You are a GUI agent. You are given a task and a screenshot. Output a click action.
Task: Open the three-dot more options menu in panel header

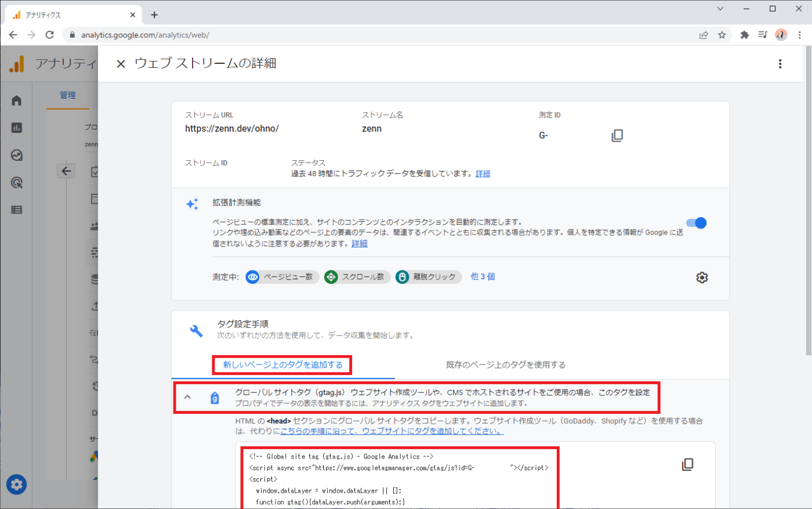click(x=780, y=64)
